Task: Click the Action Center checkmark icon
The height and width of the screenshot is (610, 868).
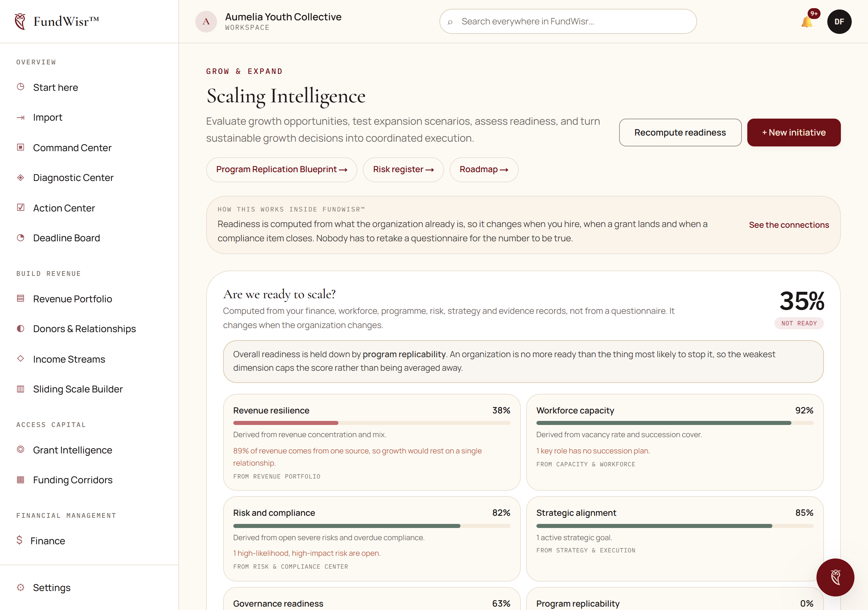Action: (21, 207)
